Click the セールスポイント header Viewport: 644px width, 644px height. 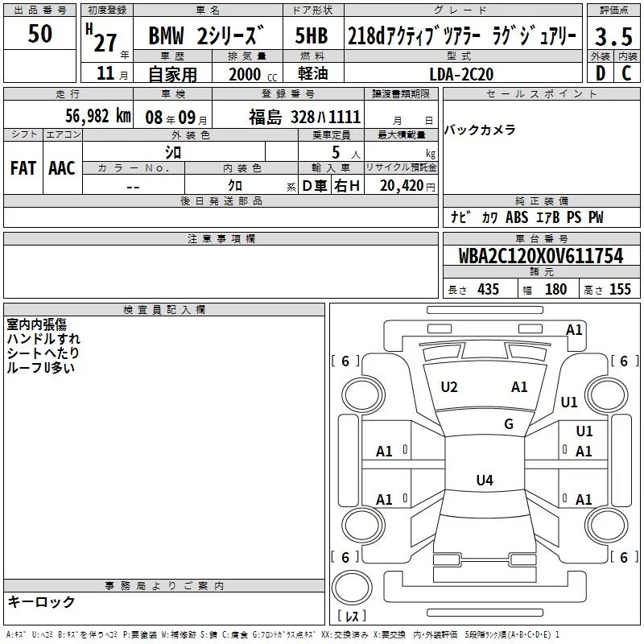pos(541,94)
